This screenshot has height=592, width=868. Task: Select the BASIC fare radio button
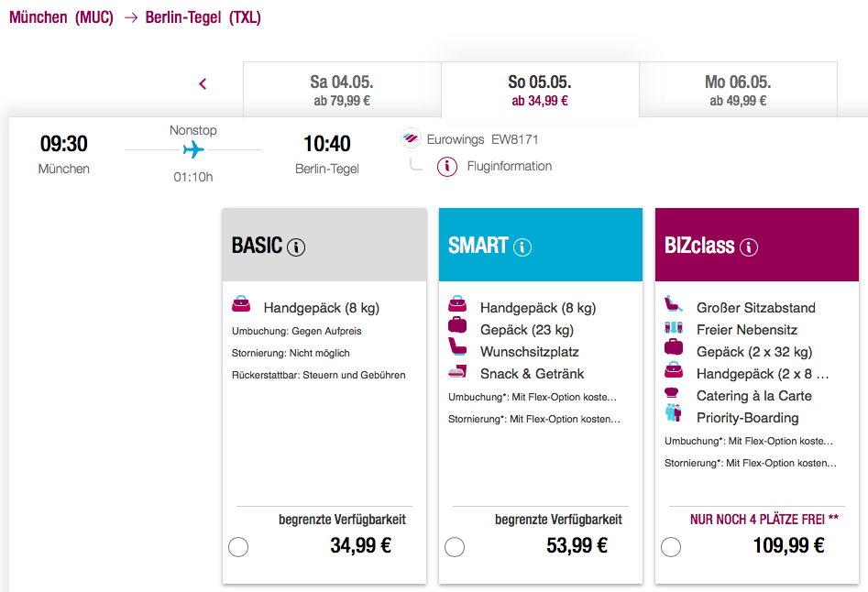point(238,547)
